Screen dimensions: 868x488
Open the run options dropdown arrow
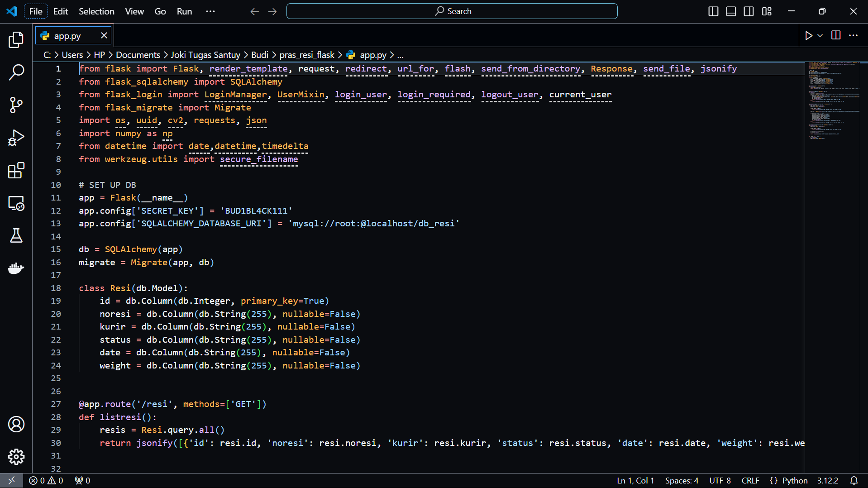820,35
